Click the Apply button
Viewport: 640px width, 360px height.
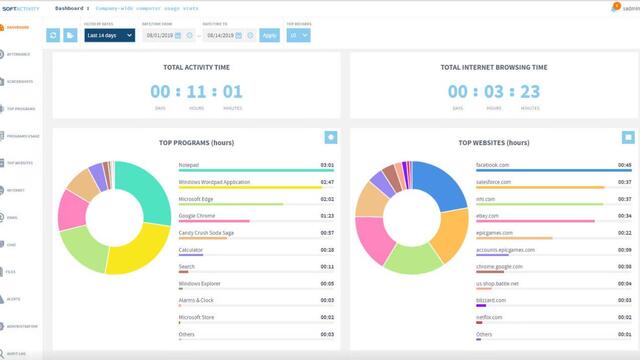269,35
